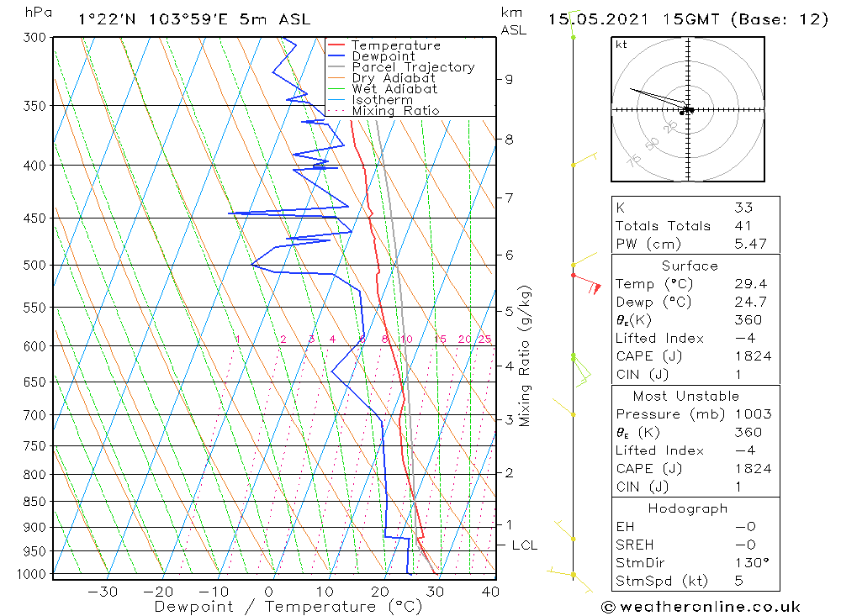Viewport: 841px width, 616px height.
Task: Click the Surface CAPE (J) row value 1824
Action: (x=753, y=356)
